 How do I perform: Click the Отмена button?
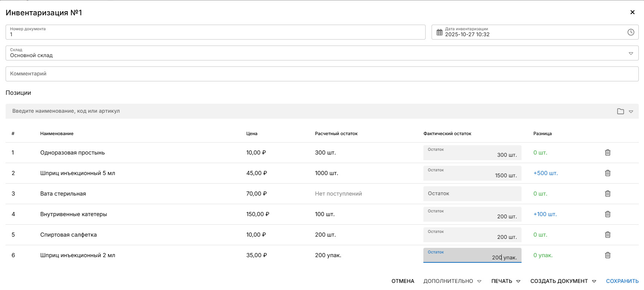pos(403,281)
